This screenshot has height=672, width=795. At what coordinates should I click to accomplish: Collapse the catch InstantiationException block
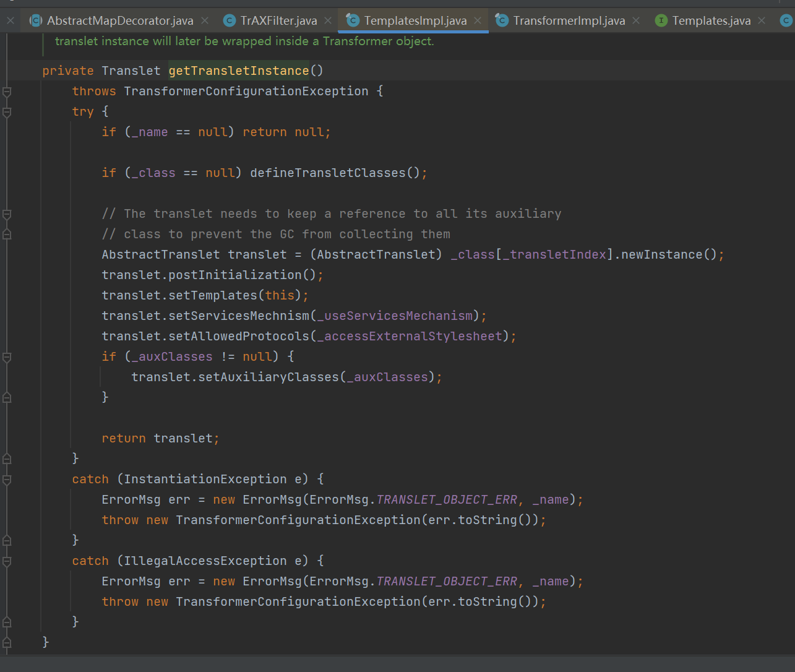tap(7, 480)
